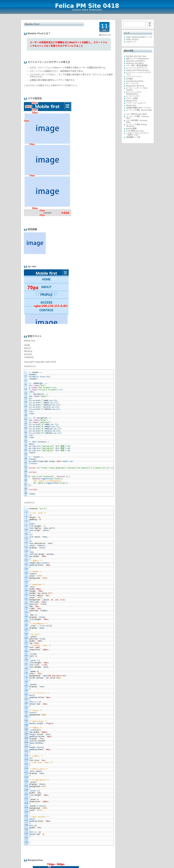The width and height of the screenshot is (174, 868).
Task: Click the search input field
Action: (134, 24)
